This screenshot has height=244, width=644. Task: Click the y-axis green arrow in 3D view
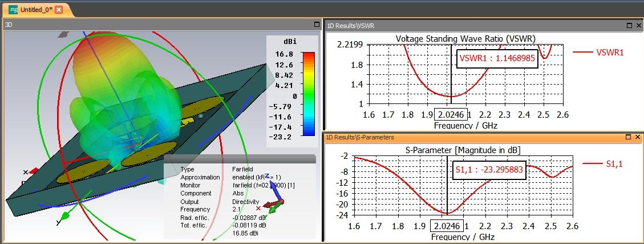click(64, 217)
